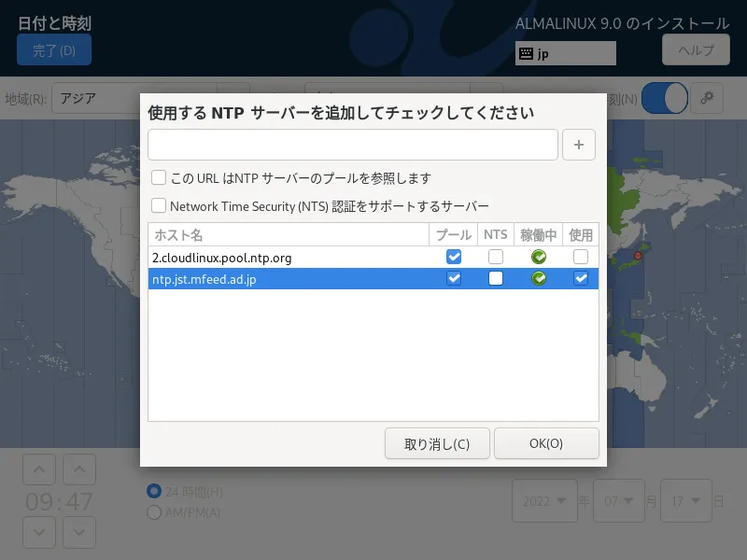The width and height of the screenshot is (747, 560).
Task: Open the day dropdown showing 17
Action: pos(686,501)
